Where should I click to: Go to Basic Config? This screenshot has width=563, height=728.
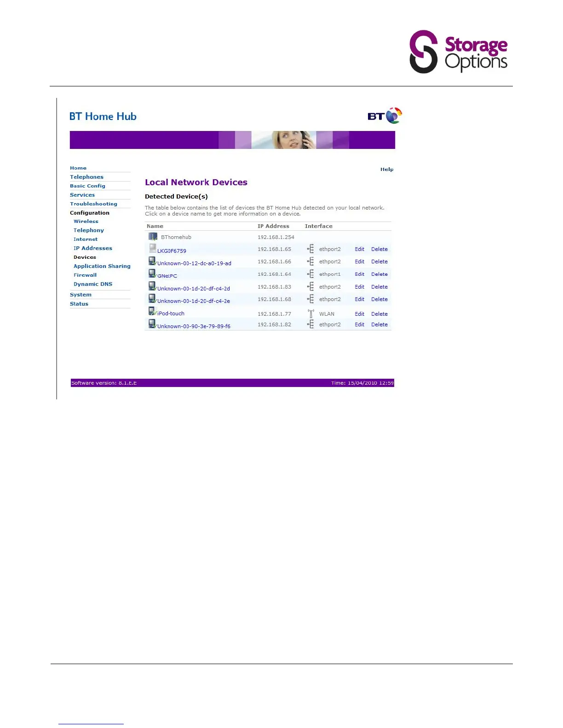pyautogui.click(x=87, y=186)
